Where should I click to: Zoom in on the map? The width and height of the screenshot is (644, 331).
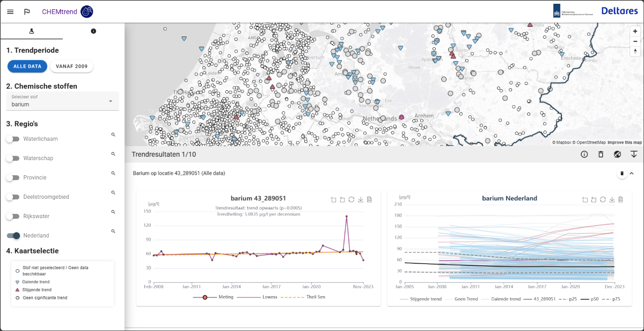click(635, 31)
